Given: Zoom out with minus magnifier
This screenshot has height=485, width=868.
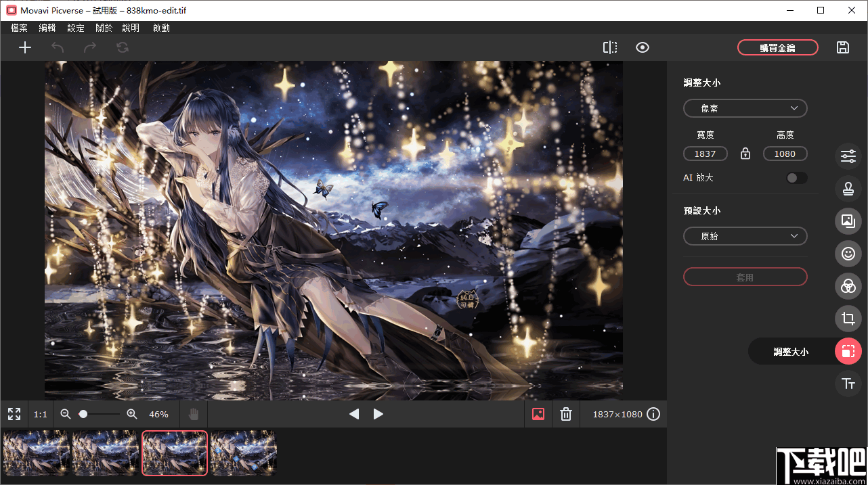Looking at the screenshot, I should point(66,414).
